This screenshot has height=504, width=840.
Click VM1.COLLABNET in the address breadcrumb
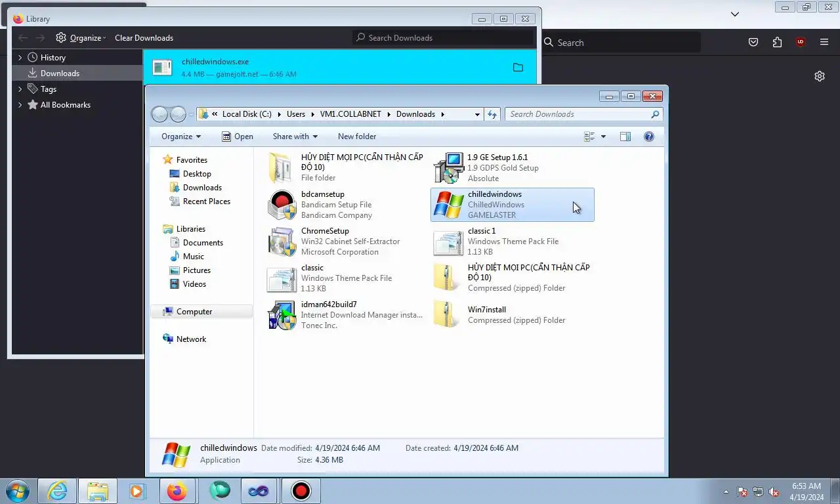pos(350,114)
